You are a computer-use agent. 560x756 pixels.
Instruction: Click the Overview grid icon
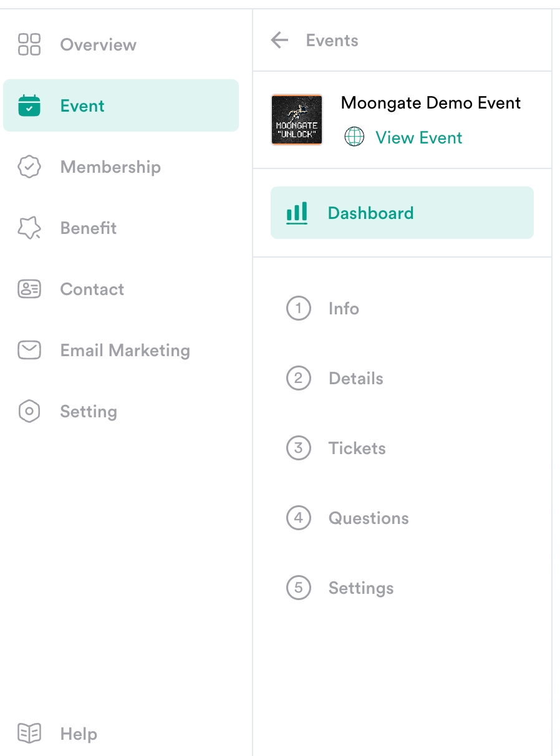click(29, 44)
